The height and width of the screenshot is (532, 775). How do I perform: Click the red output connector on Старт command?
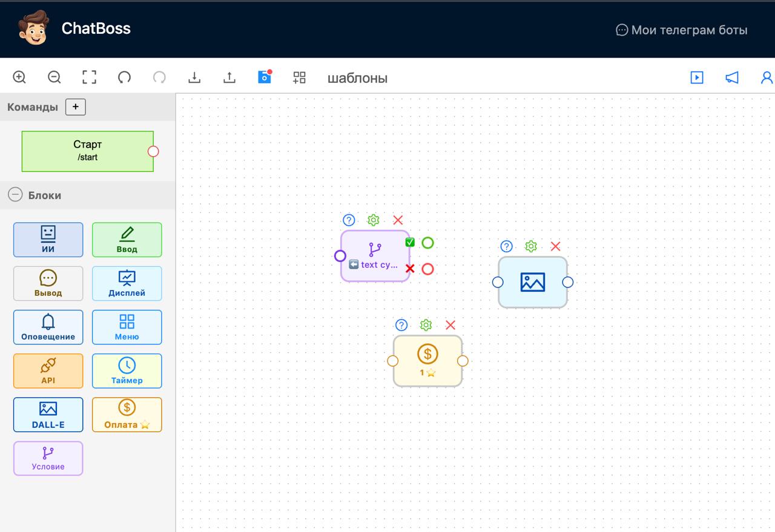tap(153, 151)
